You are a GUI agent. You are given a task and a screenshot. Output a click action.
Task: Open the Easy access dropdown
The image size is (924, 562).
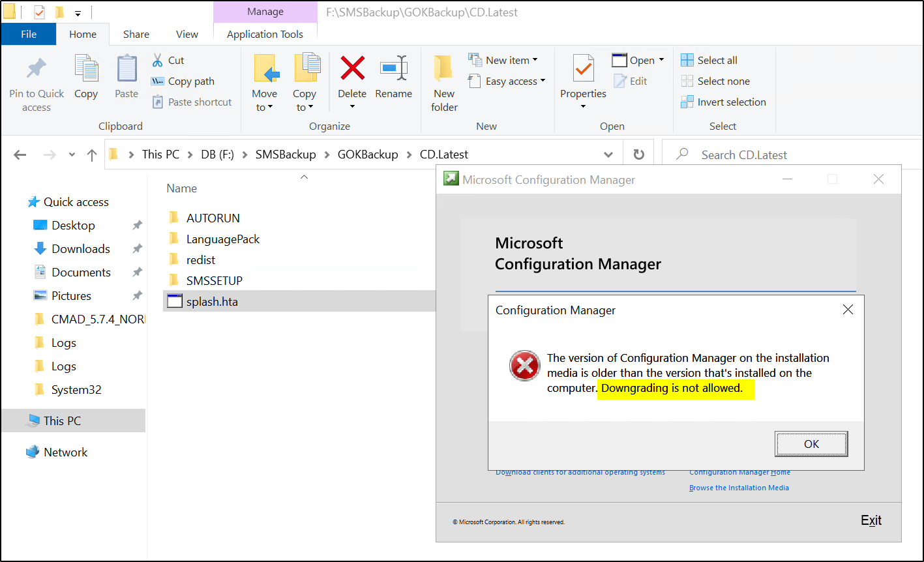(507, 81)
